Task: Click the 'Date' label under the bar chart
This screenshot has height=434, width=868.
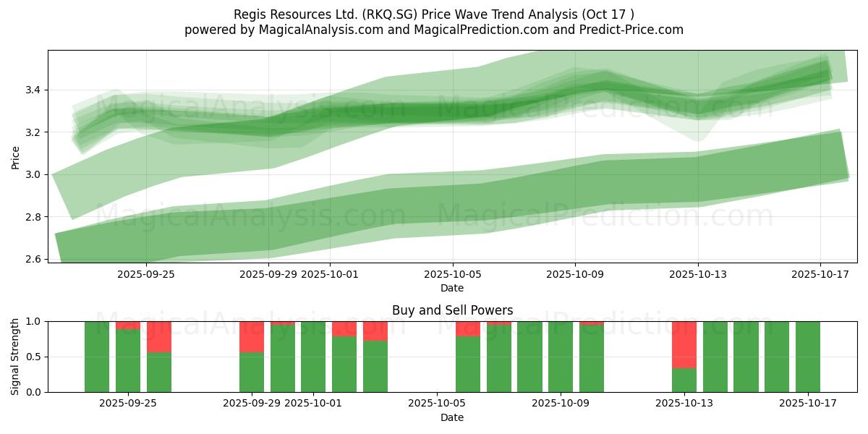Action: pyautogui.click(x=452, y=417)
